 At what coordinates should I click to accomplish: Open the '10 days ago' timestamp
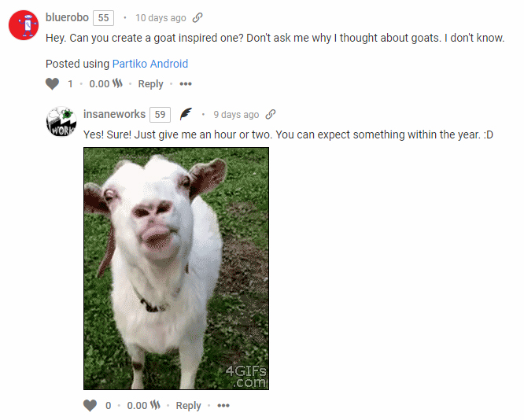[x=161, y=18]
